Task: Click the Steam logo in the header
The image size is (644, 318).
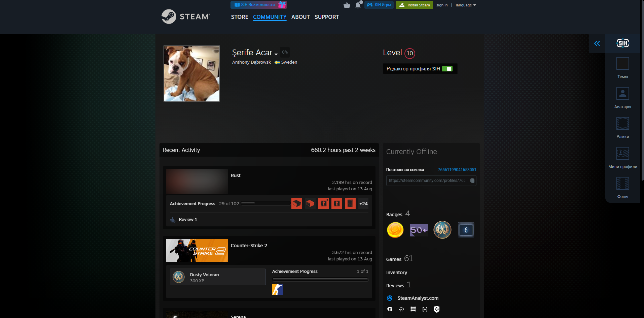Action: (x=186, y=17)
